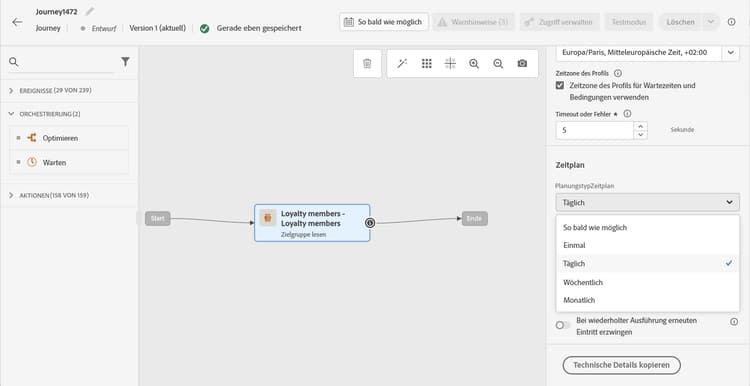Select the Ende node
750x386 pixels.
(x=475, y=219)
